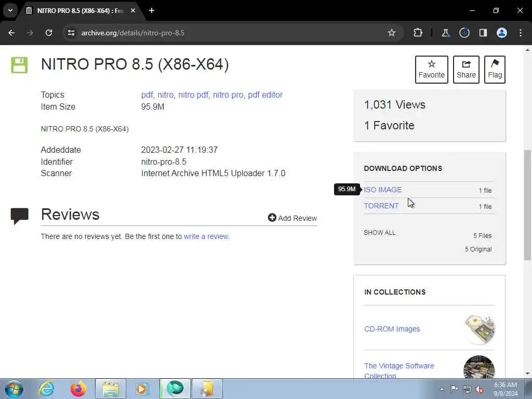Click the browser back arrow
This screenshot has height=399, width=532.
11,33
